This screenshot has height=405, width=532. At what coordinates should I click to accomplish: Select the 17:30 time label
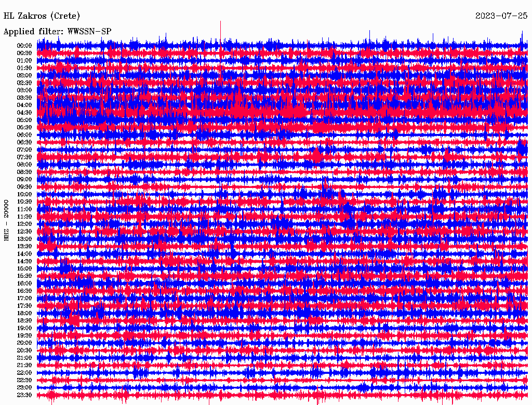[24, 306]
